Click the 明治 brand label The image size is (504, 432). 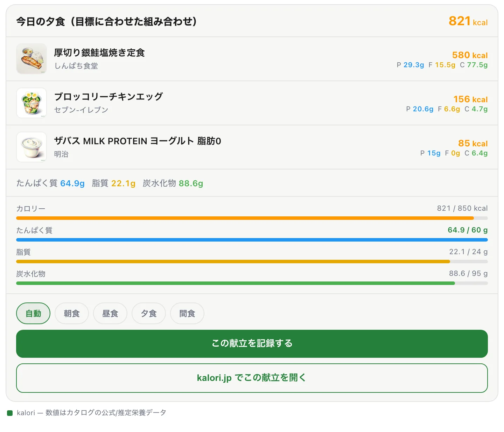point(61,154)
